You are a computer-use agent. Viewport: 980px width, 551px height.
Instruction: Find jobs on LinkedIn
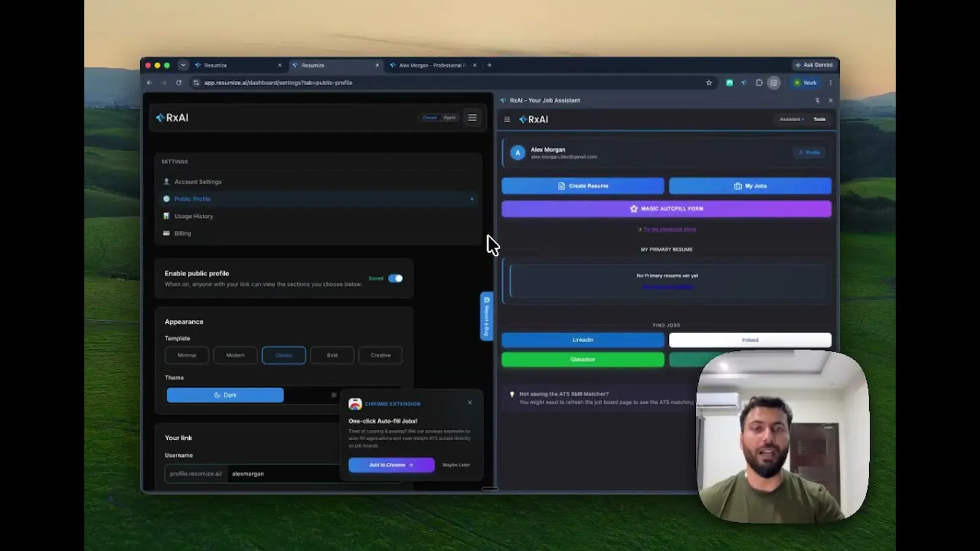point(582,340)
